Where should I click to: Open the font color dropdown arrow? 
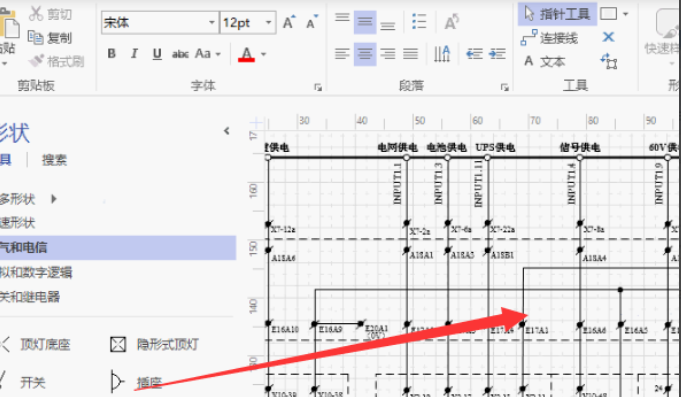click(263, 54)
